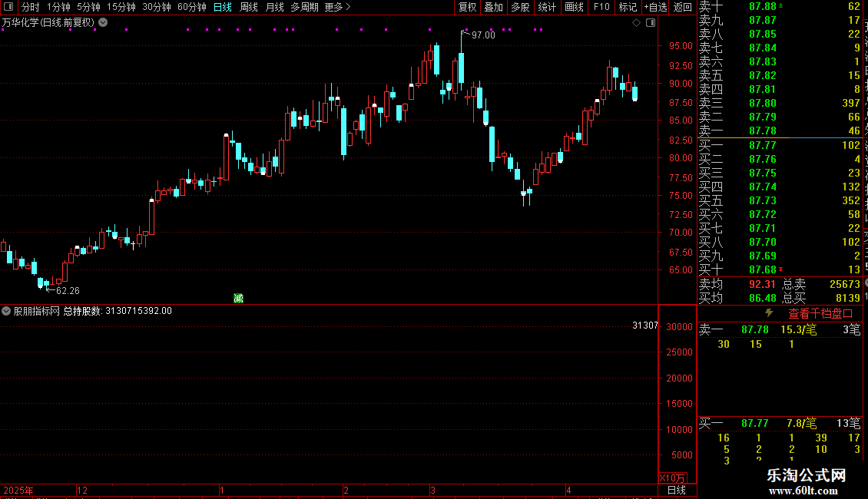Select the 60分钟 period
The height and width of the screenshot is (499, 868).
coord(192,7)
